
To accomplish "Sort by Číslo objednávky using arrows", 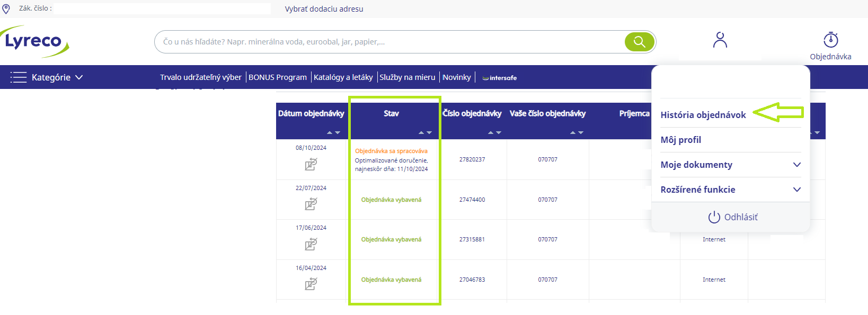I will pos(494,133).
